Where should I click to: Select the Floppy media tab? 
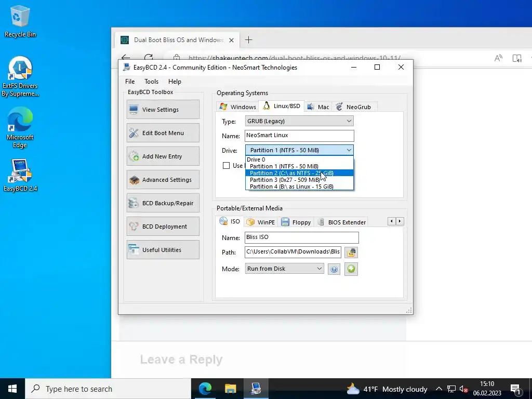[296, 222]
